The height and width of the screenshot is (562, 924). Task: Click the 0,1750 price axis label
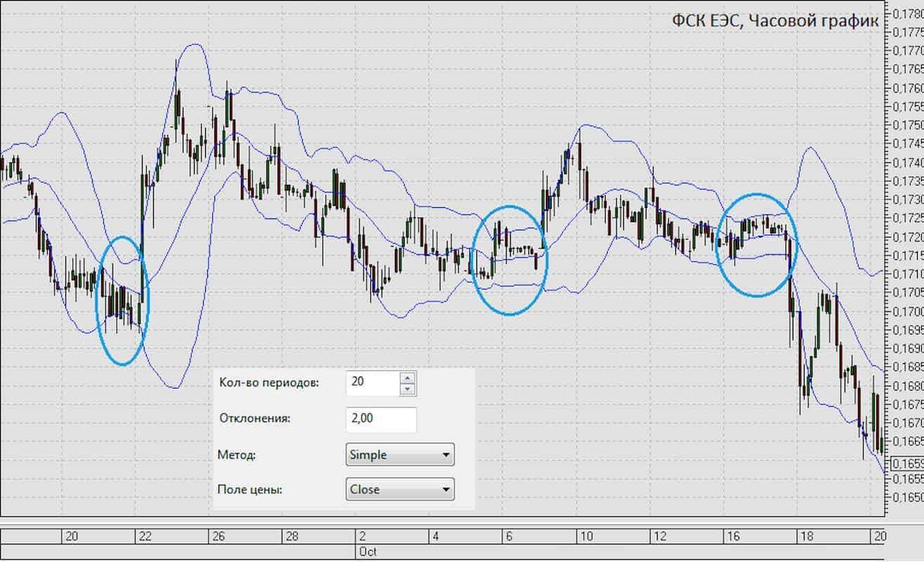click(907, 125)
